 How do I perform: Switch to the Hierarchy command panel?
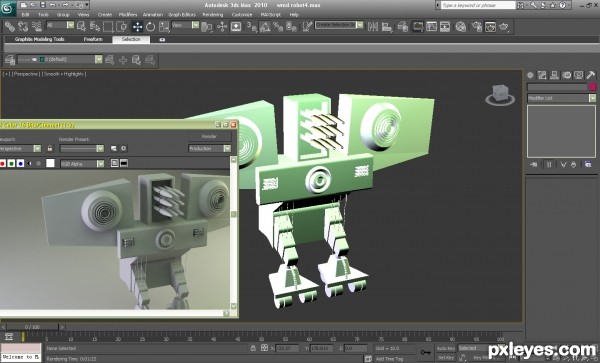554,75
